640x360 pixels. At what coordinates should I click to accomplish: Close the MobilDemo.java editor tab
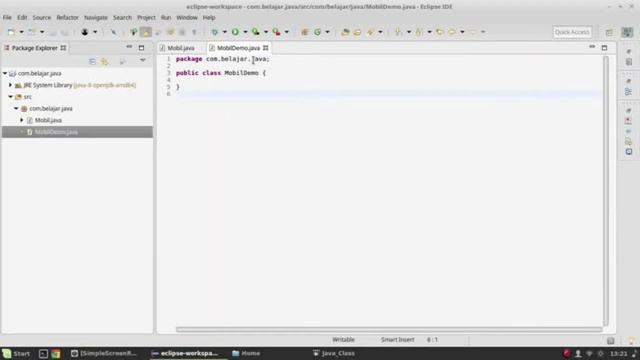[266, 48]
